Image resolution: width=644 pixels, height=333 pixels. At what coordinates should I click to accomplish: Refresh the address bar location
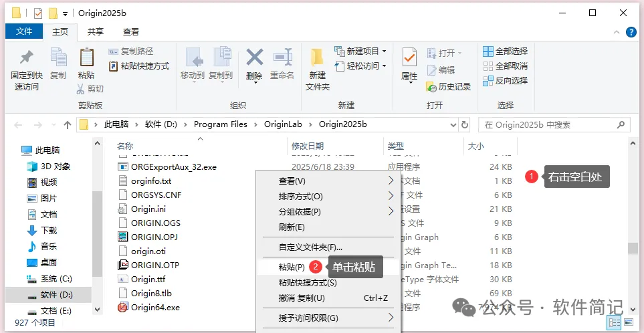click(465, 124)
